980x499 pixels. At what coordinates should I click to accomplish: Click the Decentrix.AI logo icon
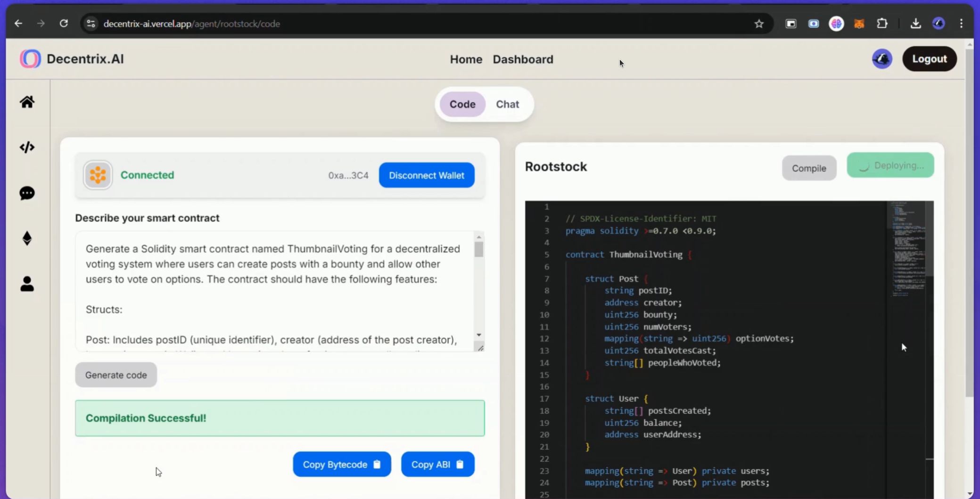(30, 59)
